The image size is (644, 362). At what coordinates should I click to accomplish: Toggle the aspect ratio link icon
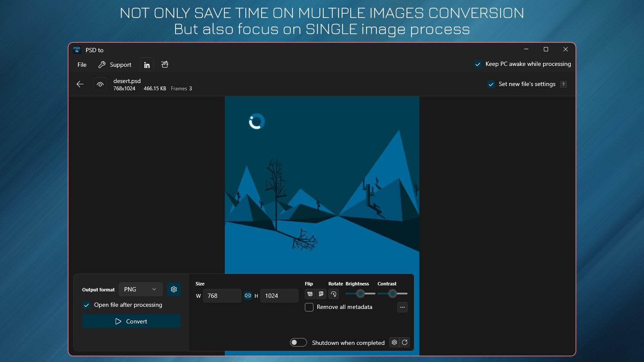click(x=248, y=295)
